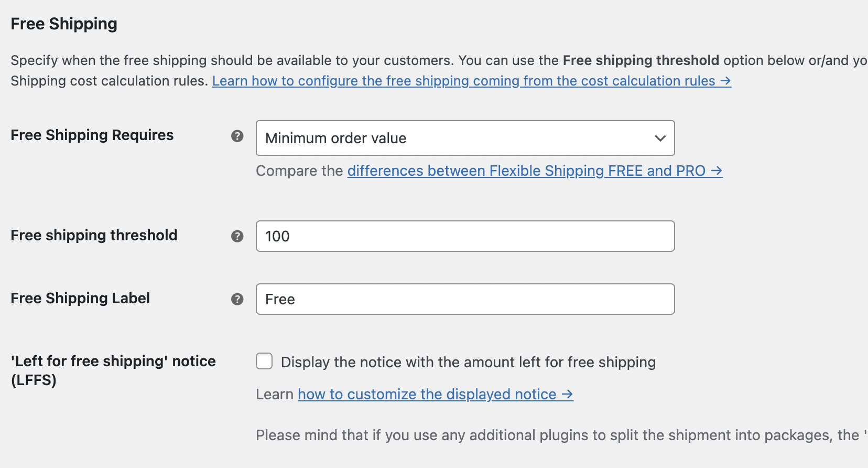Enable the amount left for free shipping notice
This screenshot has height=468, width=868.
tap(264, 361)
